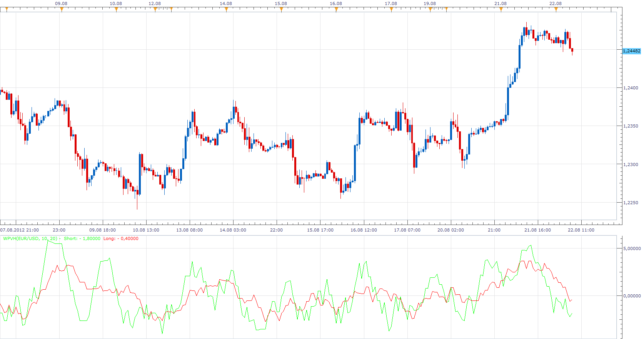The width and height of the screenshot is (644, 339).
Task: Click the 14.08 date label on top ruler
Action: [226, 3]
